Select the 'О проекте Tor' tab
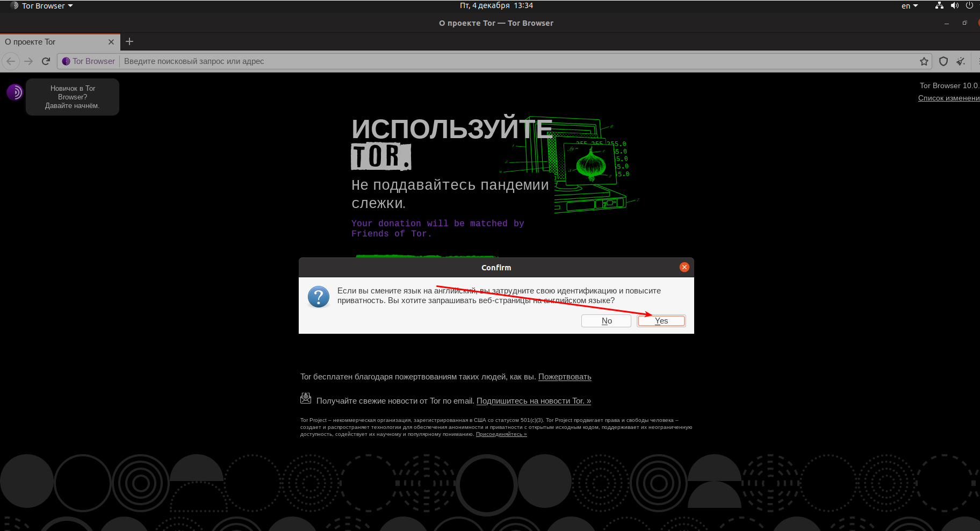980x531 pixels. click(59, 42)
